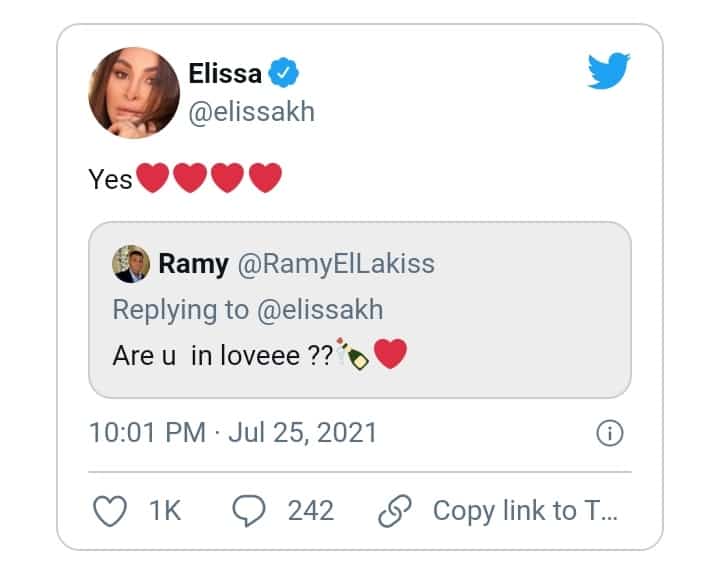Click the 242 replies count

(311, 511)
